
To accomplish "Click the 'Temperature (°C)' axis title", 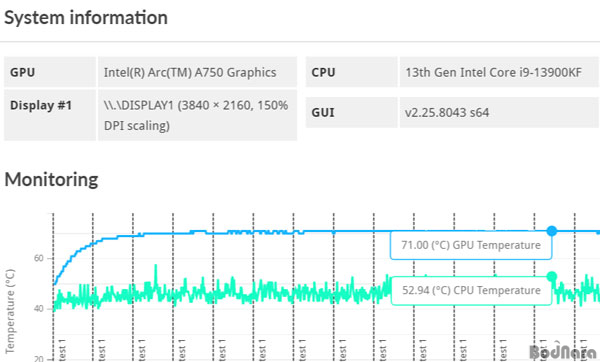I will click(10, 311).
